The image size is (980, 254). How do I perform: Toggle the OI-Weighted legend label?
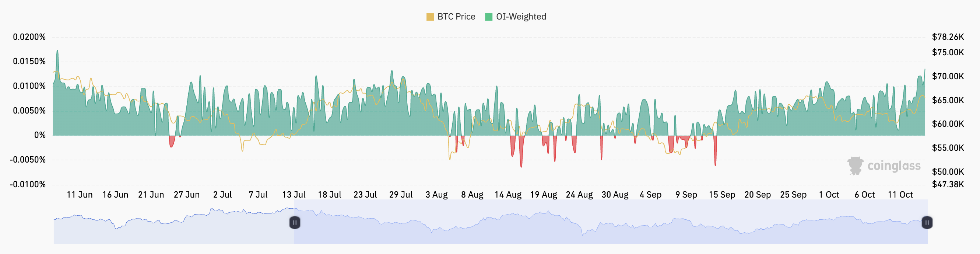click(x=521, y=17)
